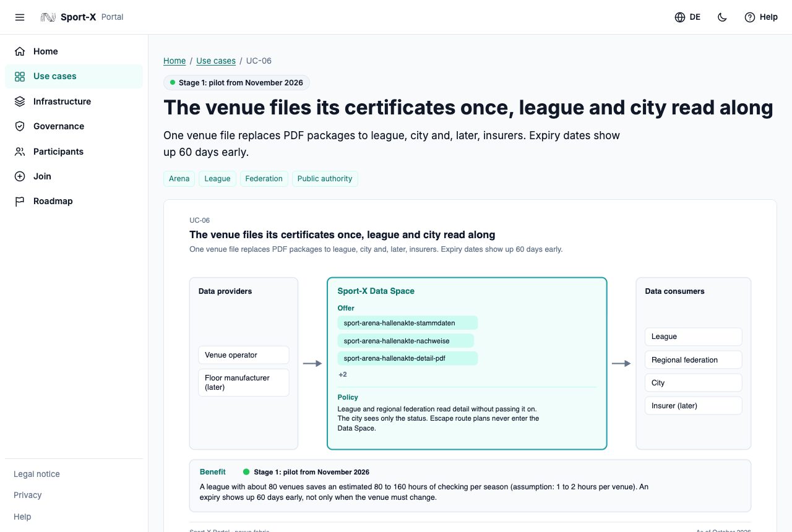
Task: Open Infrastructure sidebar section
Action: (74, 101)
